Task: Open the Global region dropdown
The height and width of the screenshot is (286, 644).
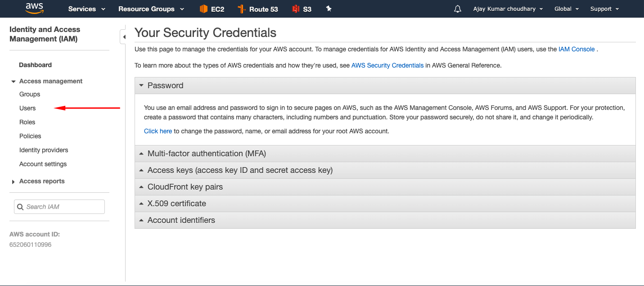Action: tap(567, 9)
